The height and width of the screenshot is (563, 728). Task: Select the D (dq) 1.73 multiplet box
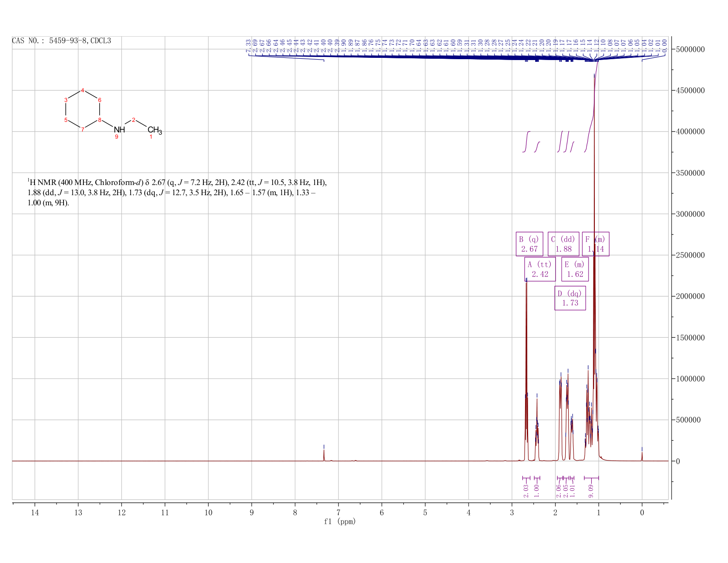coord(570,298)
